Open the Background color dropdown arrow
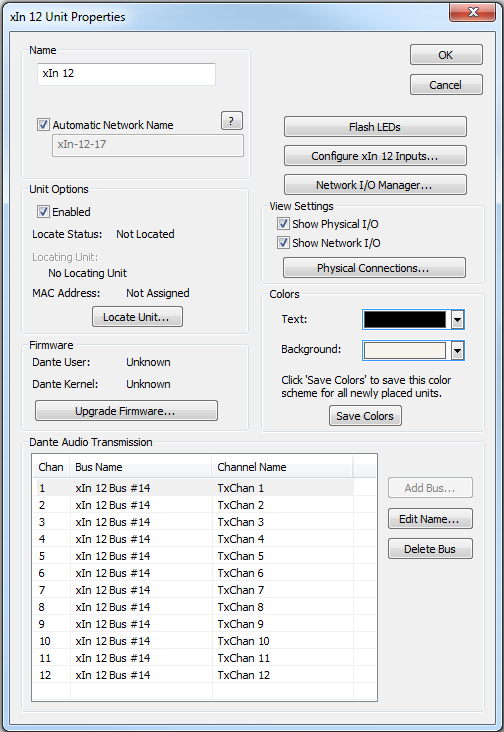Viewport: 504px width, 732px height. [457, 350]
